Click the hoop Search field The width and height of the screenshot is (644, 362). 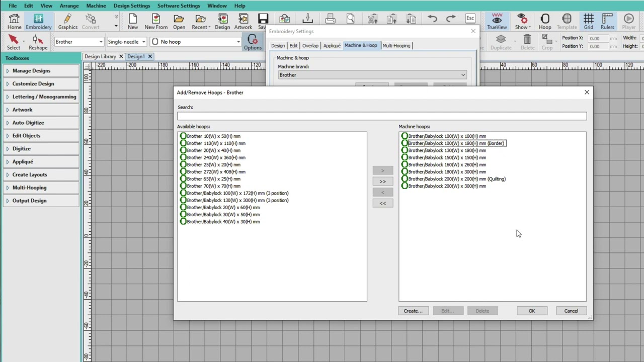[x=382, y=116]
